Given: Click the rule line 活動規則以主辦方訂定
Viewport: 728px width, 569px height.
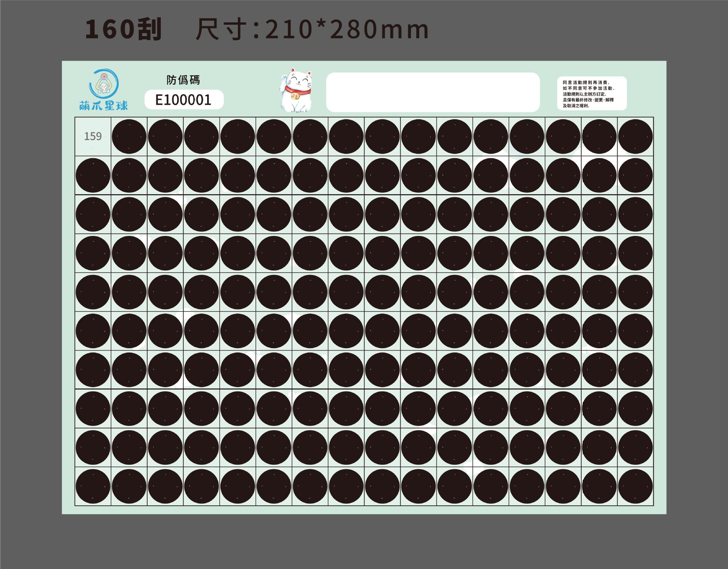Looking at the screenshot, I should 584,94.
